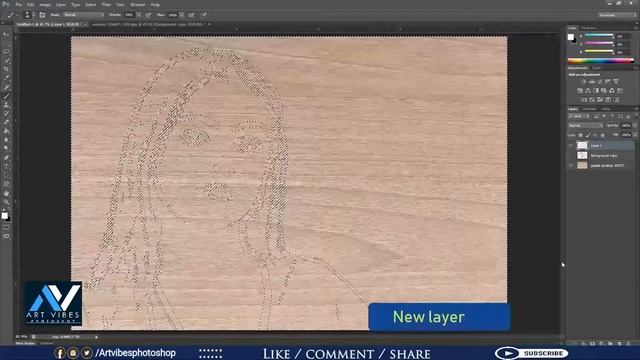This screenshot has width=640, height=360.
Task: Select the History Brush tool
Action: pos(6,113)
